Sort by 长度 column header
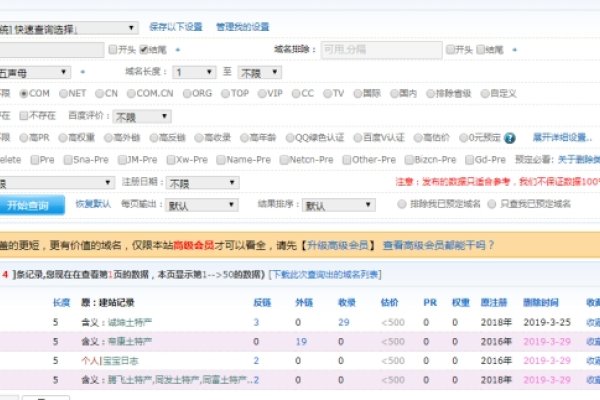 [x=62, y=303]
